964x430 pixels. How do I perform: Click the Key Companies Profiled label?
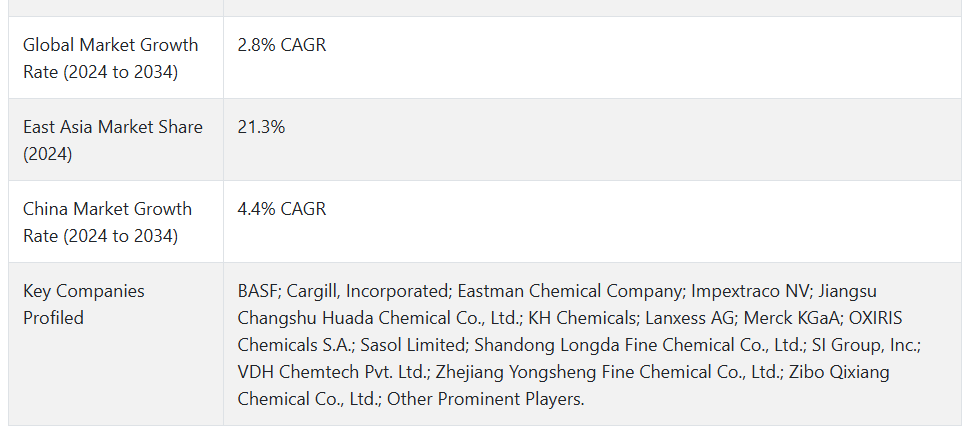(x=84, y=304)
